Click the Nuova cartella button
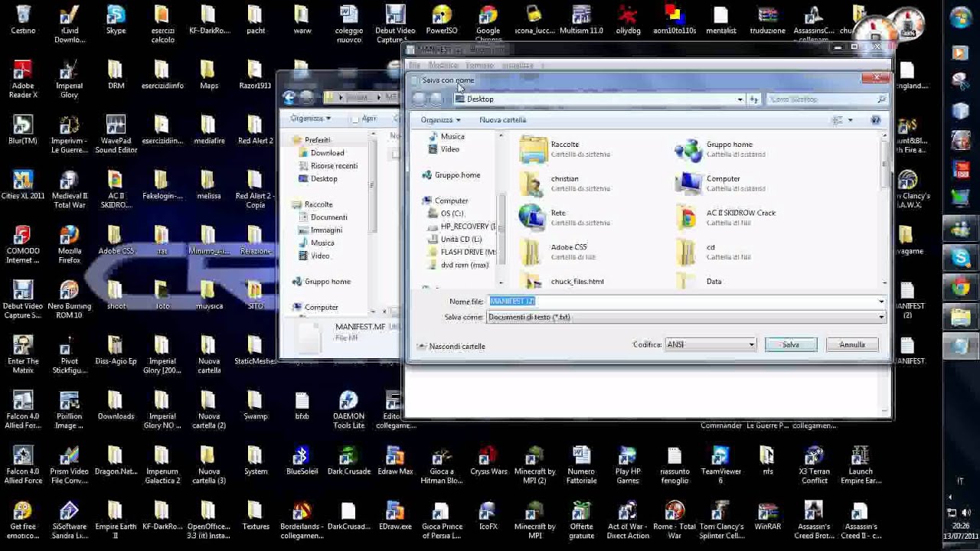This screenshot has height=551, width=980. click(x=503, y=120)
